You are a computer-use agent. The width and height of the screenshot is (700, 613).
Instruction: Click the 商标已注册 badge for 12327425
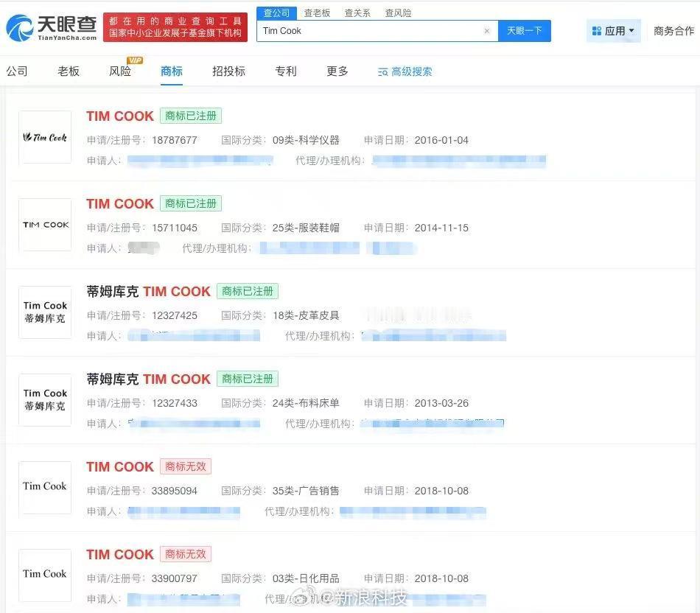click(248, 291)
